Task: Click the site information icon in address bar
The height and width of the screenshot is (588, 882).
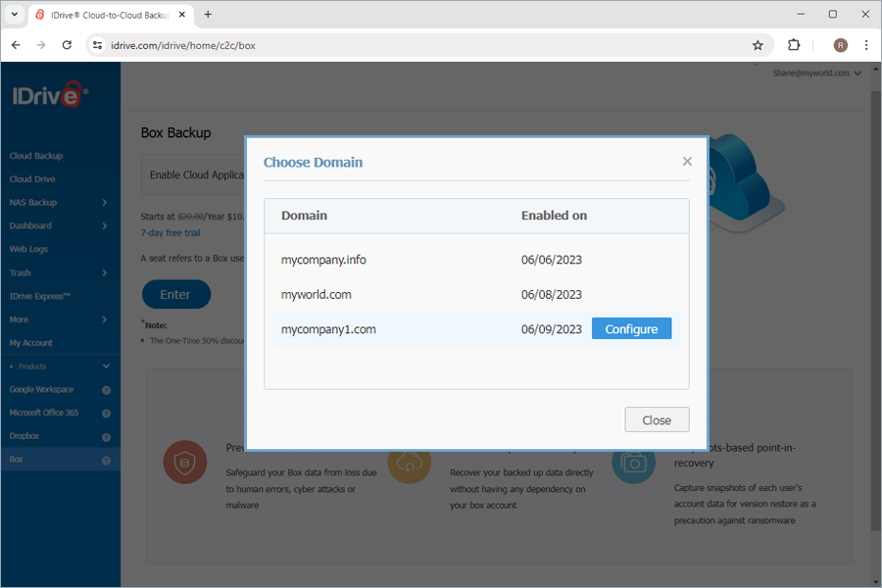Action: 97,45
